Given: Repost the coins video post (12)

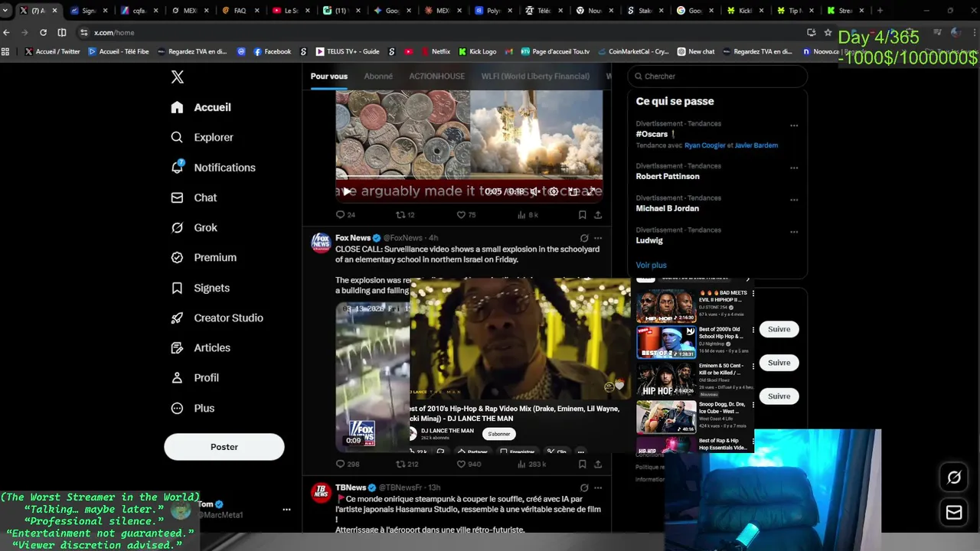Looking at the screenshot, I should [x=405, y=215].
